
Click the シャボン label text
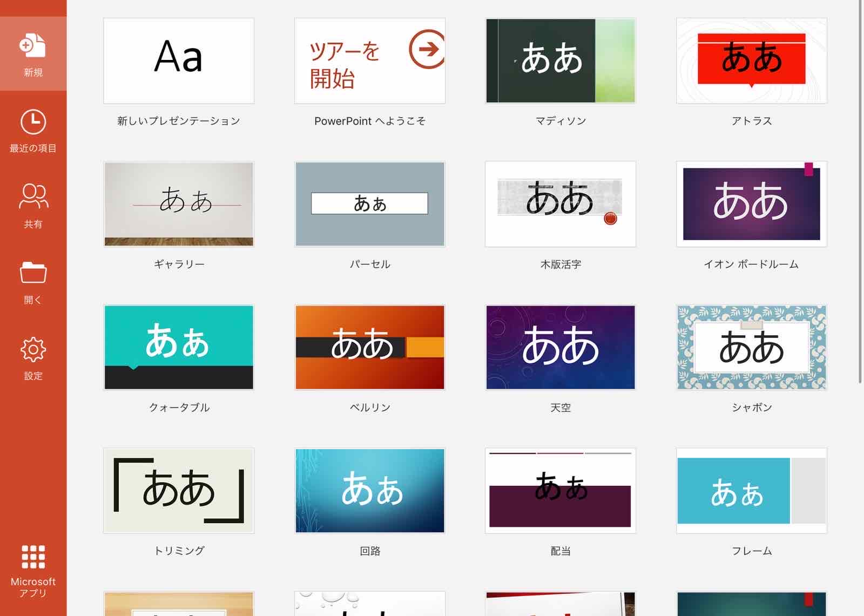coord(752,408)
